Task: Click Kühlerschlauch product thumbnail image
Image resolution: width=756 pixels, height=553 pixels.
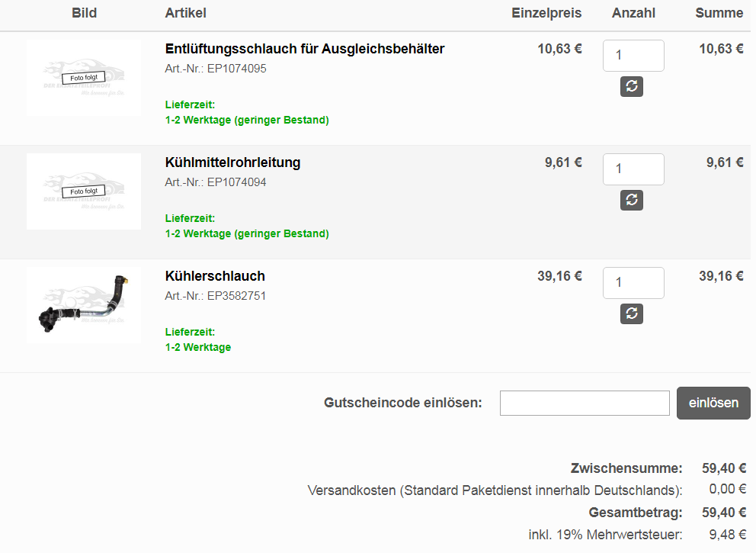Action: click(84, 305)
